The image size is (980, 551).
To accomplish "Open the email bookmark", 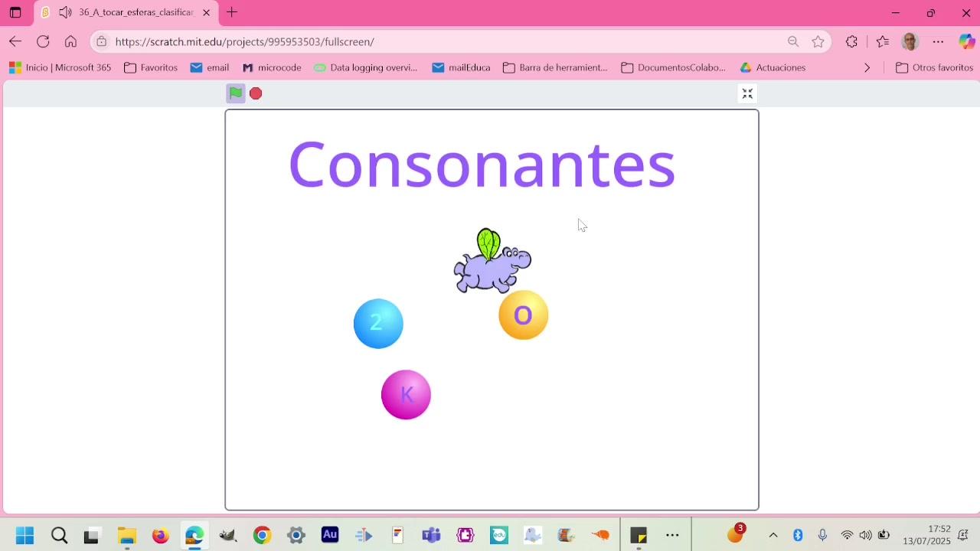I will 210,67.
